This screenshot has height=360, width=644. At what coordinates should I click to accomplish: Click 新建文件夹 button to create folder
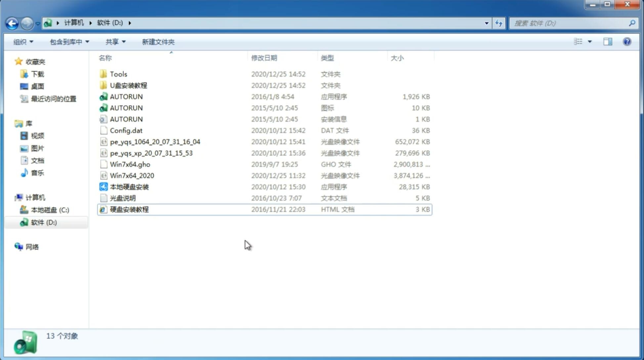(x=158, y=42)
